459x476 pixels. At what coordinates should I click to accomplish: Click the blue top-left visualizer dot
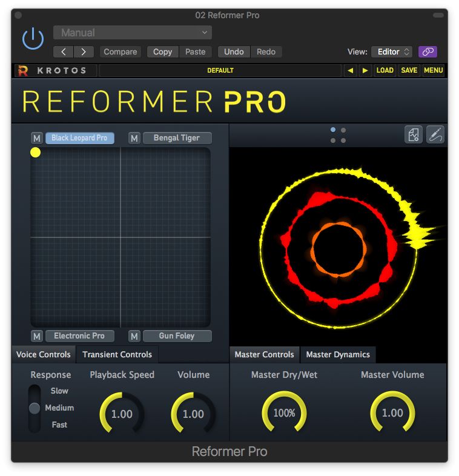(333, 130)
